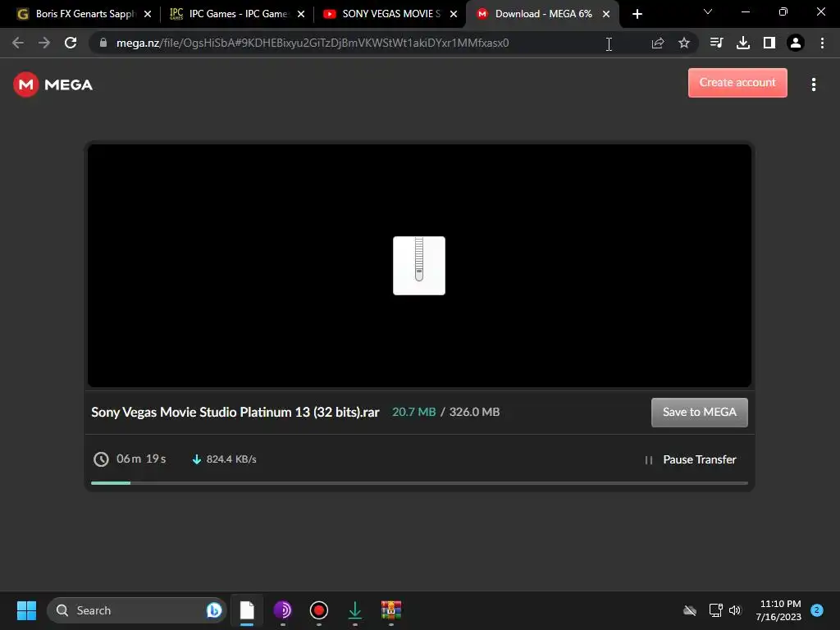840x630 pixels.
Task: Open MEGA page options menu
Action: click(x=813, y=84)
